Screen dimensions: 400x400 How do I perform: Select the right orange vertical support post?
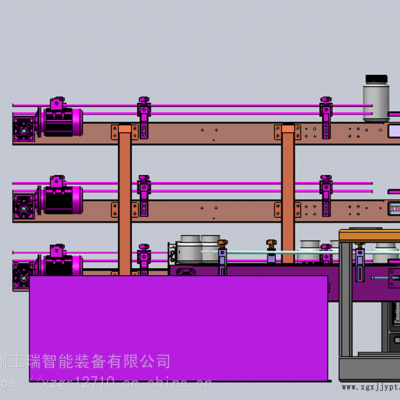[x=288, y=194]
